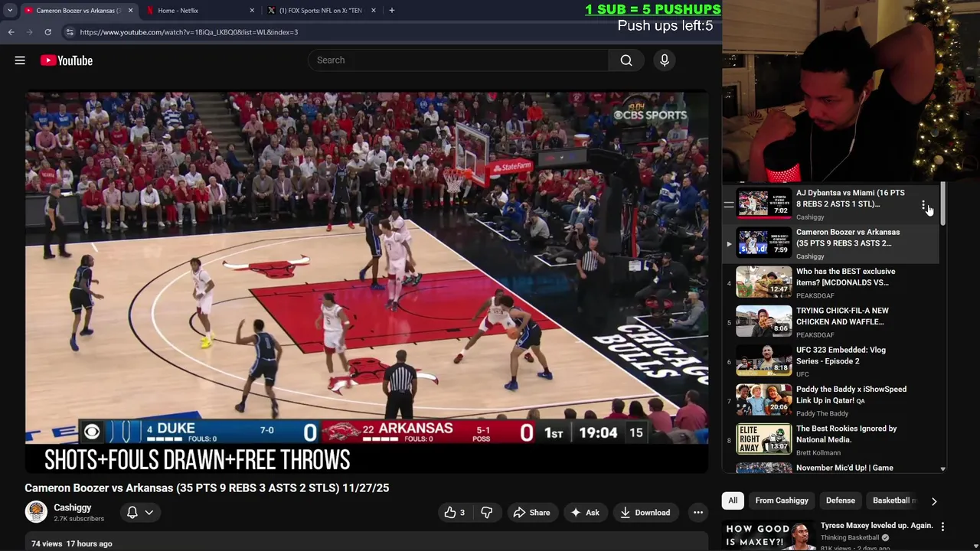Select the From Cashiggy filter chip
This screenshot has width=980, height=551.
782,500
